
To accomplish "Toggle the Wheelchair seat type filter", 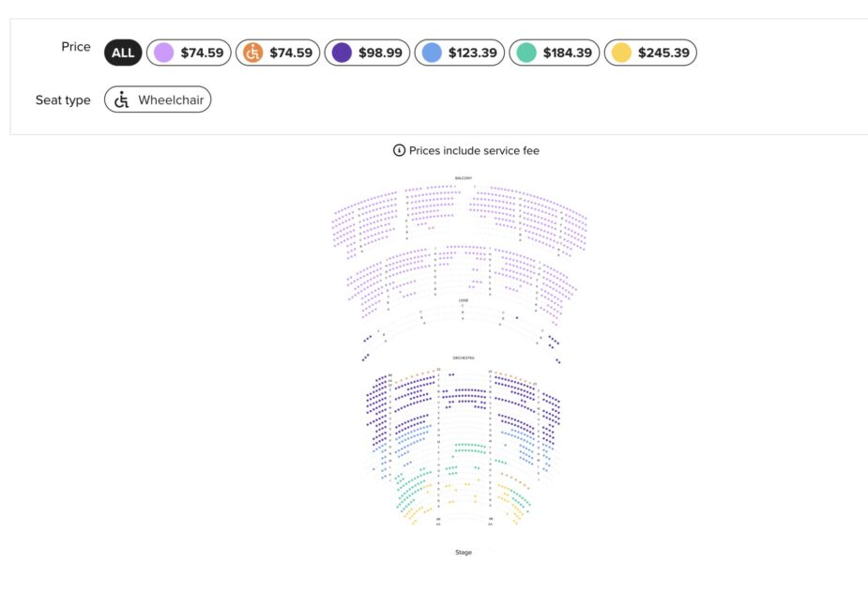I will [158, 99].
